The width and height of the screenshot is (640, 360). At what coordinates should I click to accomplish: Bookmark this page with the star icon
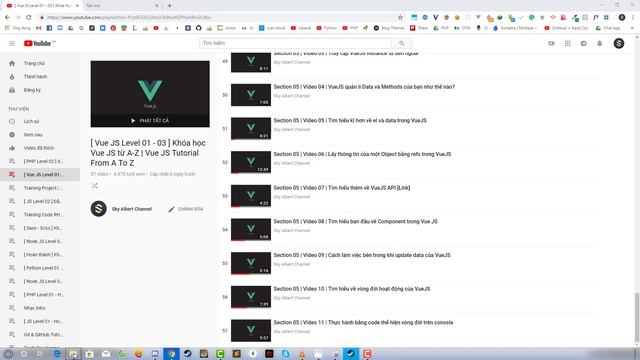coord(400,18)
